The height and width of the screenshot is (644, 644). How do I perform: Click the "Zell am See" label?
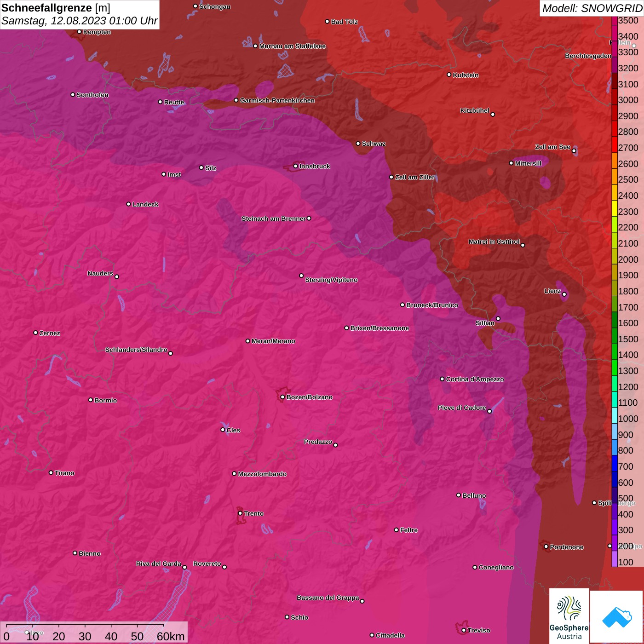coord(552,147)
